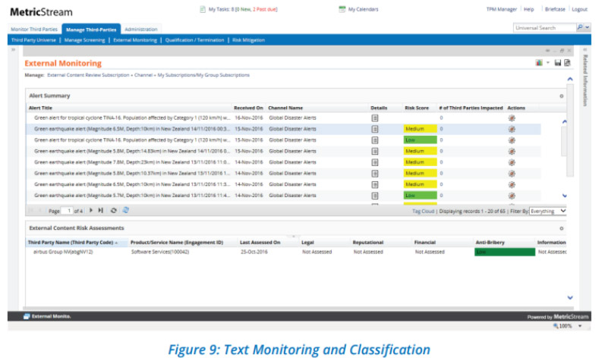Screen dimensions: 602x364
Task: Select the Manage Third-Parties tab
Action: point(91,29)
